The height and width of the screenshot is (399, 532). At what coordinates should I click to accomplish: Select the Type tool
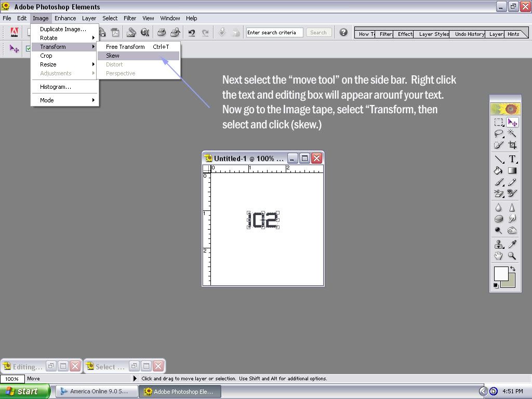click(512, 159)
